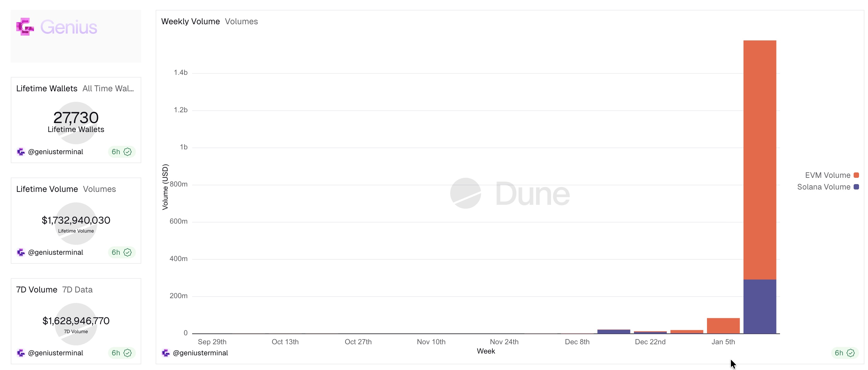Click the Weekly Volume chart verified checkmark
The image size is (868, 370).
click(850, 353)
